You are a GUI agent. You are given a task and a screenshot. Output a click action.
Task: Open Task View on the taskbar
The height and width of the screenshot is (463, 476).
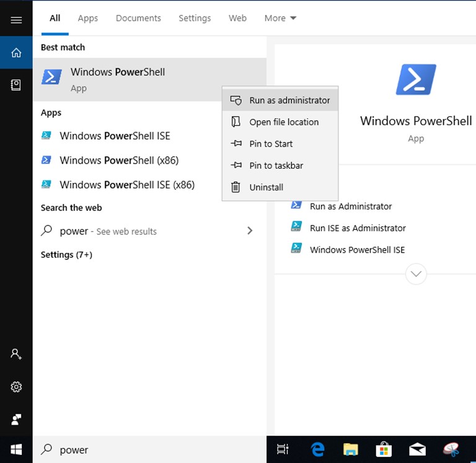(x=283, y=449)
